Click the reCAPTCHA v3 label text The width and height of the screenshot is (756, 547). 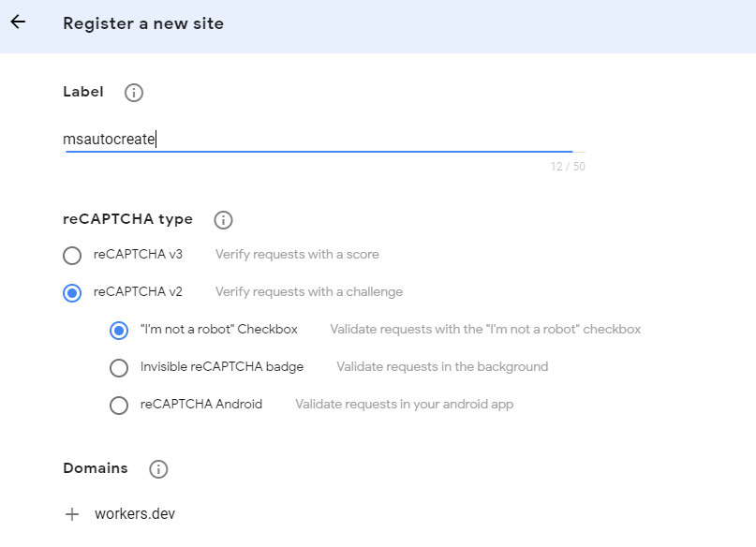click(138, 254)
